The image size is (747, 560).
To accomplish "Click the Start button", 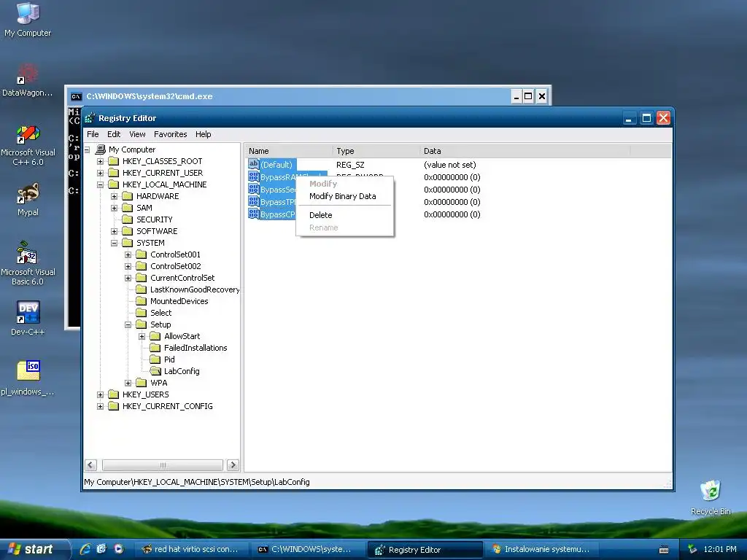I will (x=34, y=549).
